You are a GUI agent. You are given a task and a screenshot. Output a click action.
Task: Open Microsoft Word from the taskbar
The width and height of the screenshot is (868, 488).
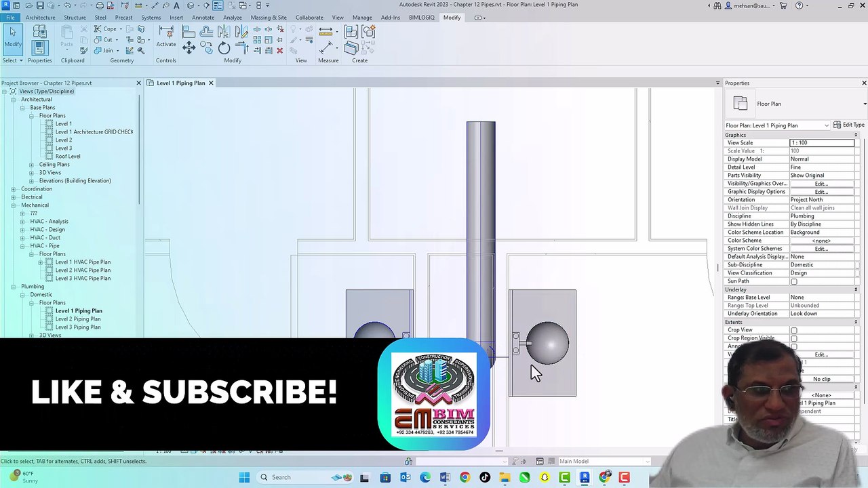point(445,477)
